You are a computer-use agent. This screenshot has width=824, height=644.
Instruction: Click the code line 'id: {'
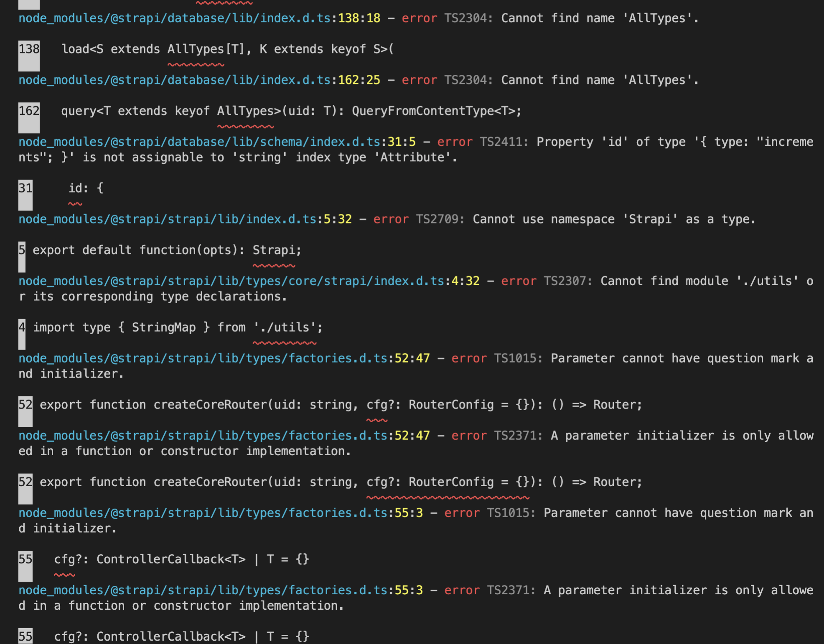[x=86, y=188]
